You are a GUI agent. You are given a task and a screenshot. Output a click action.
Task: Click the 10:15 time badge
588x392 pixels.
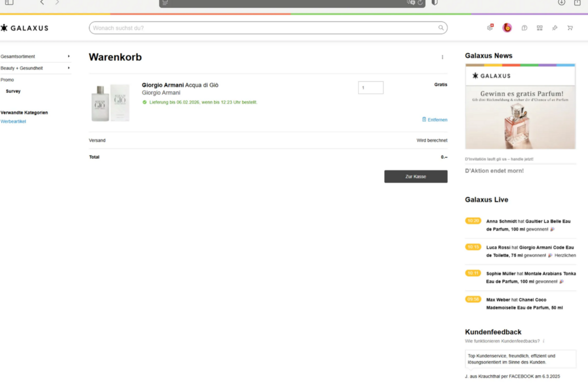(x=473, y=247)
